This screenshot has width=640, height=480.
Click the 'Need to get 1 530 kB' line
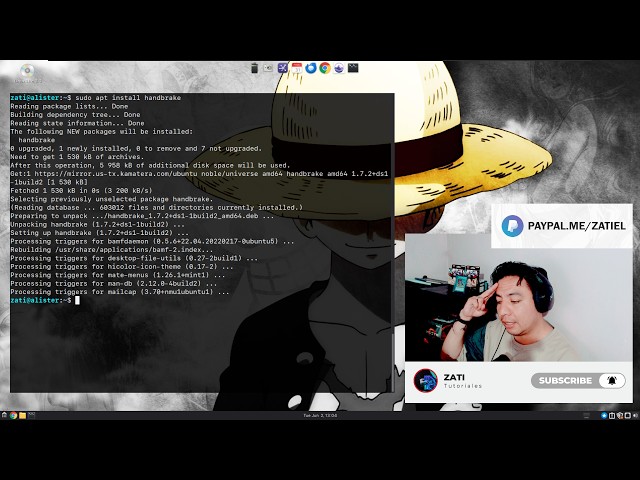(x=77, y=157)
